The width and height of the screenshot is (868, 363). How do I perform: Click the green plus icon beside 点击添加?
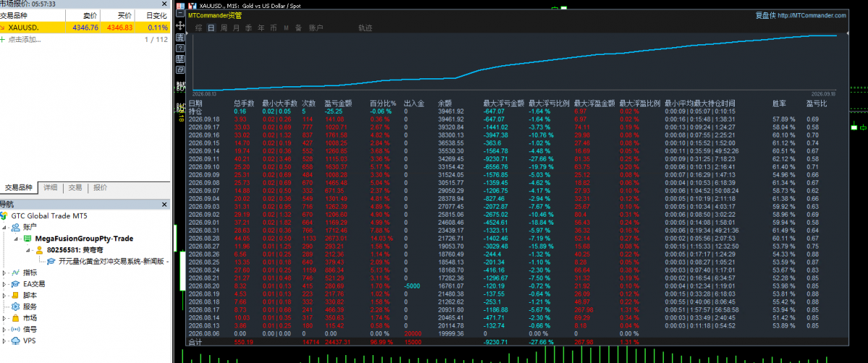[3, 39]
